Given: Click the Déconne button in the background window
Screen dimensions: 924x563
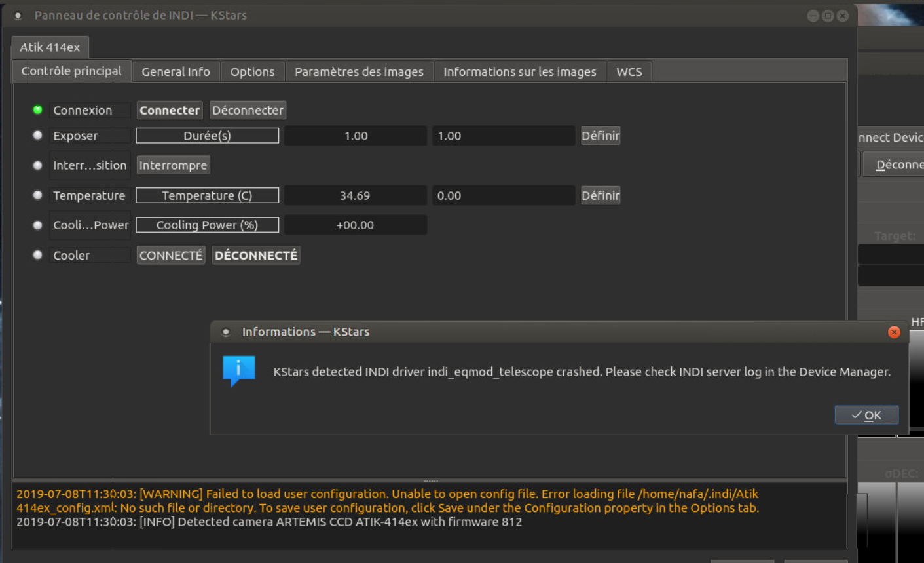Looking at the screenshot, I should [x=893, y=164].
